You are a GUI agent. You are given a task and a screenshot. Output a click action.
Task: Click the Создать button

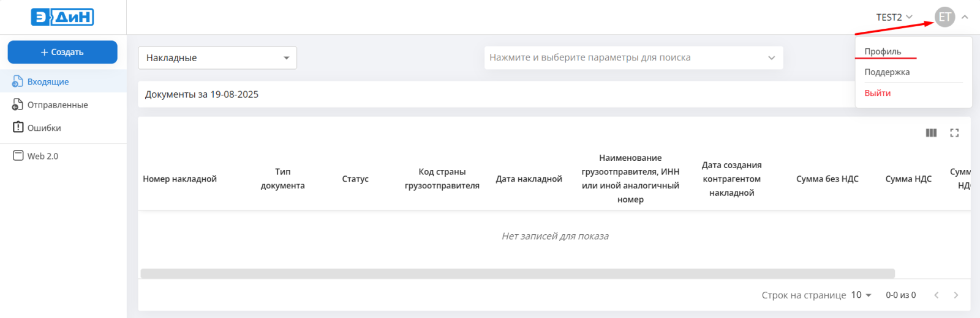point(62,52)
